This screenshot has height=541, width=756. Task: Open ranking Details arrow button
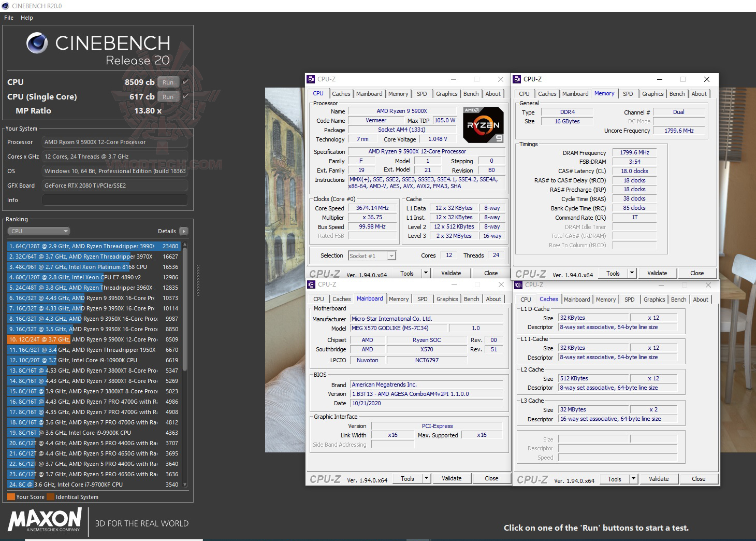(x=184, y=231)
